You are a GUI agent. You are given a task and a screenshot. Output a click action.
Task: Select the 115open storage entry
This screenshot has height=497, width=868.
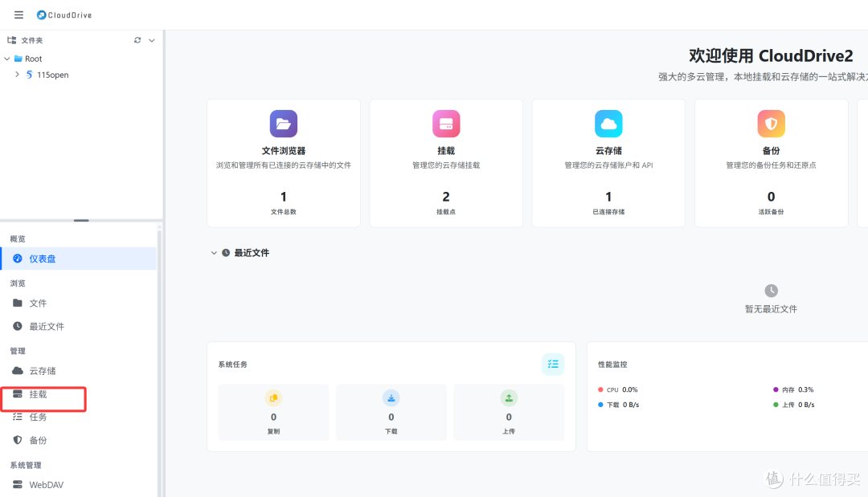coord(52,75)
